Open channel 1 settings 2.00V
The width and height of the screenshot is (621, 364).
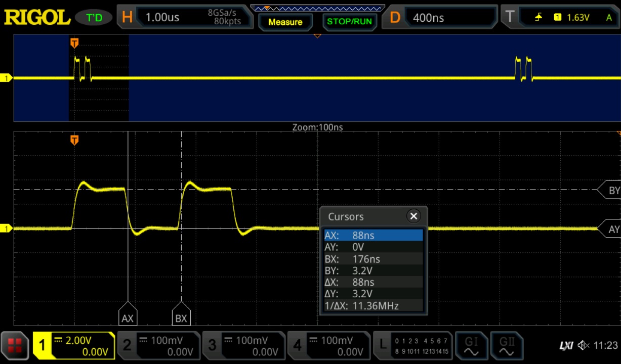(x=74, y=345)
